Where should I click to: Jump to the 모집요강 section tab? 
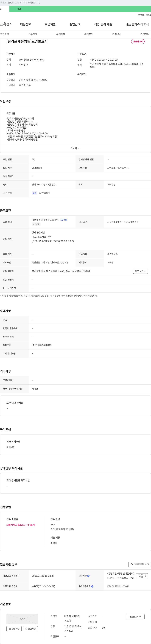pyautogui.click(x=5, y=34)
